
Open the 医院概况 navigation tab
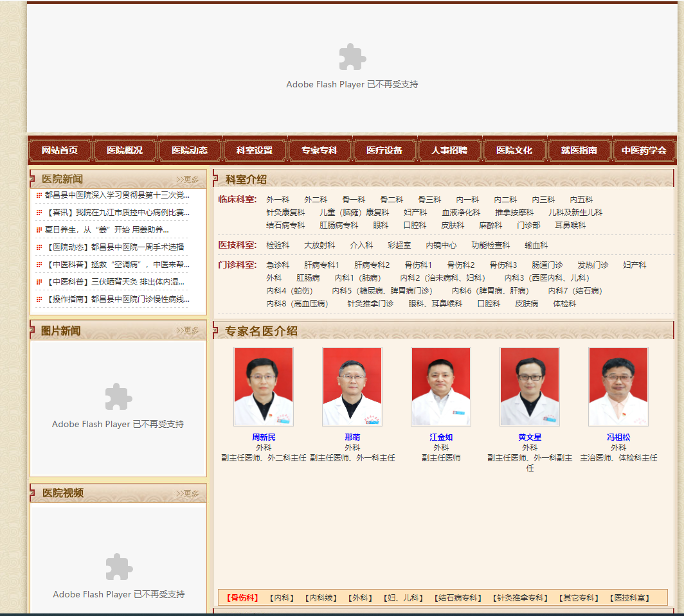(125, 150)
